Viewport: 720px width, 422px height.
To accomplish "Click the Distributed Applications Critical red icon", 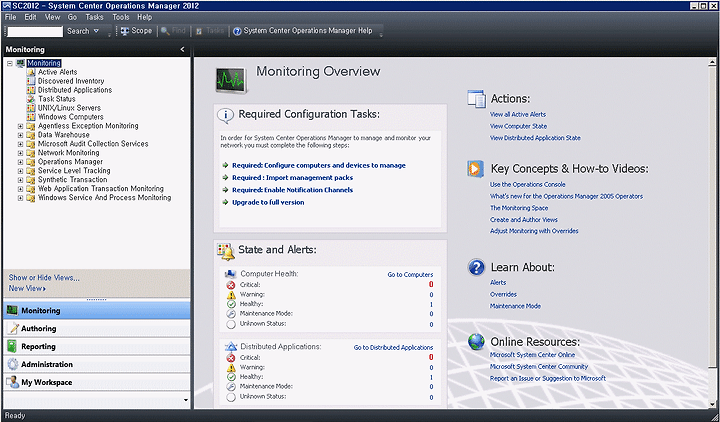I will pos(231,358).
